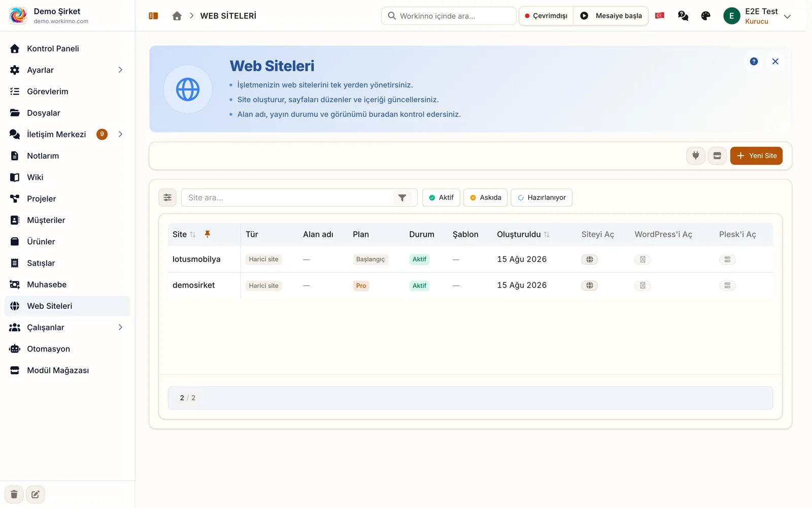This screenshot has width=812, height=508.
Task: Open site globe icon for demosirket
Action: click(589, 285)
